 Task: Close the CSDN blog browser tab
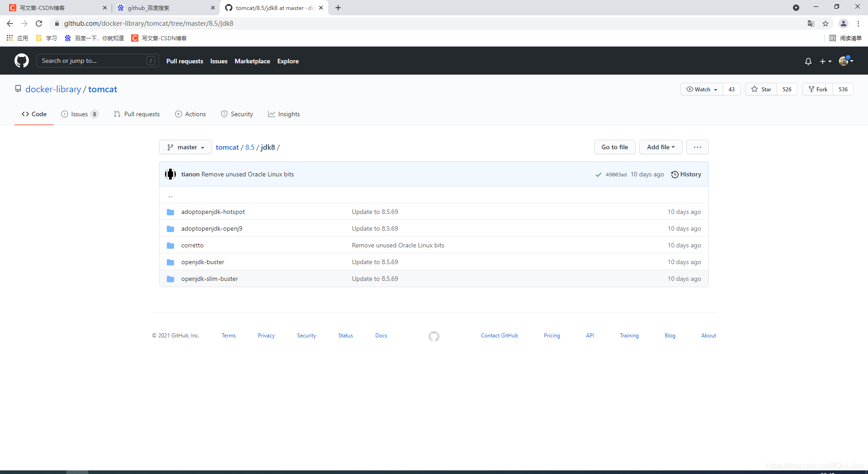click(105, 8)
